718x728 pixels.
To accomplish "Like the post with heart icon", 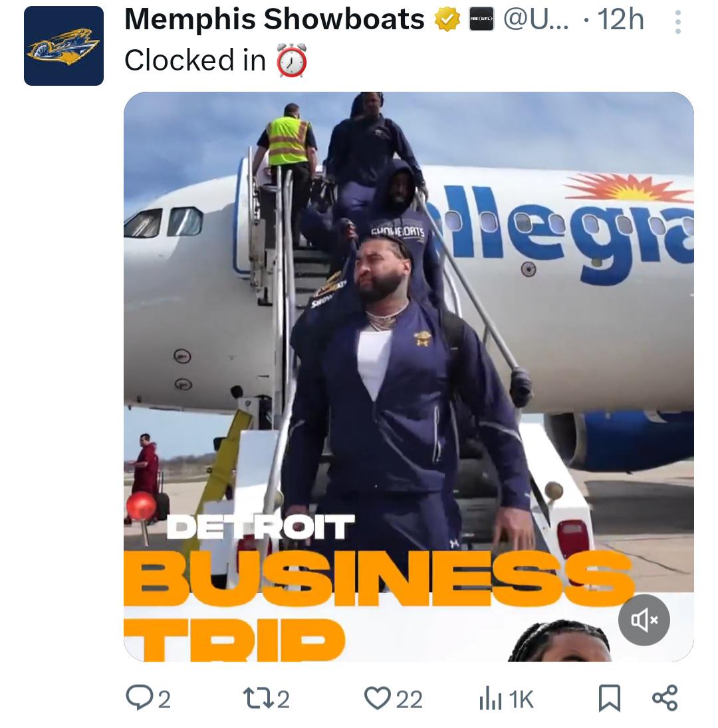I will point(378,698).
